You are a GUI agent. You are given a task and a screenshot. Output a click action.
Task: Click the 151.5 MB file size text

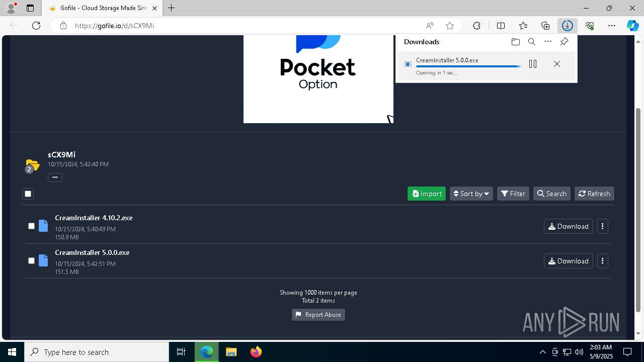coord(67,271)
